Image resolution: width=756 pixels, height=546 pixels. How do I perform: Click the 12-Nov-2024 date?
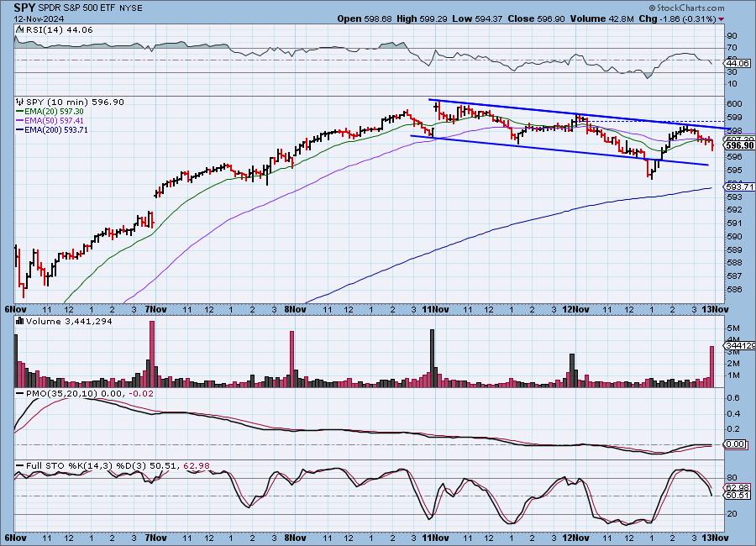click(37, 18)
